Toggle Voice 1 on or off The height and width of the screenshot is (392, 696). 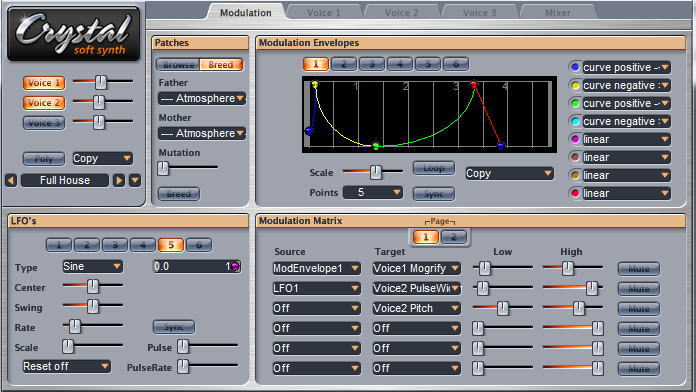(x=44, y=83)
